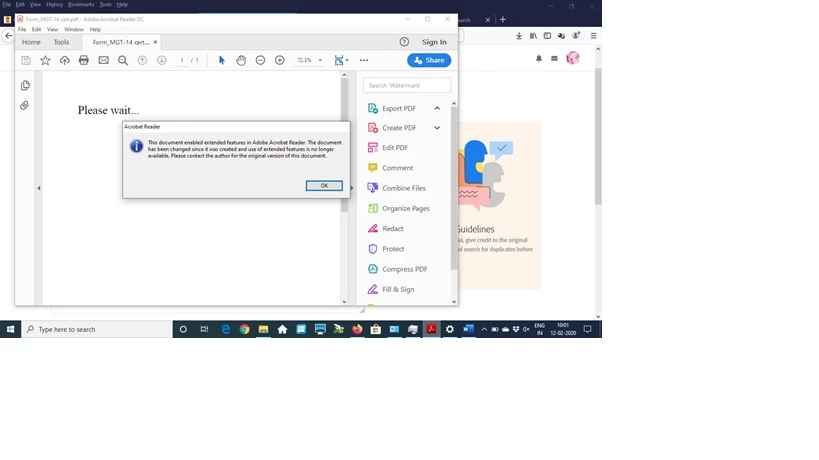The height and width of the screenshot is (460, 819).
Task: Switch to the Tools tab in Acrobat
Action: pos(61,42)
